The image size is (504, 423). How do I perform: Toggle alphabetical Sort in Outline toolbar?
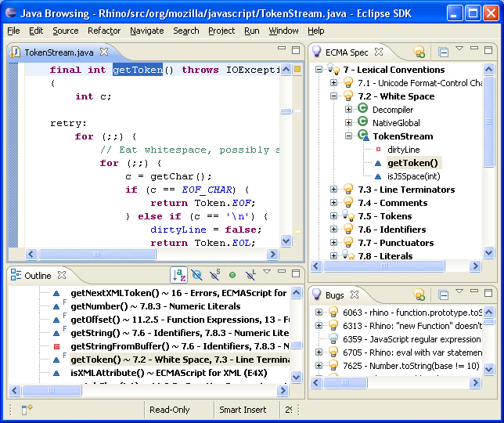[x=179, y=276]
